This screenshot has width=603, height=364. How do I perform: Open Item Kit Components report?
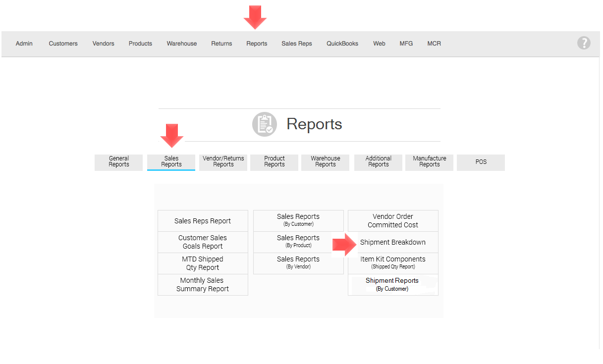point(393,263)
